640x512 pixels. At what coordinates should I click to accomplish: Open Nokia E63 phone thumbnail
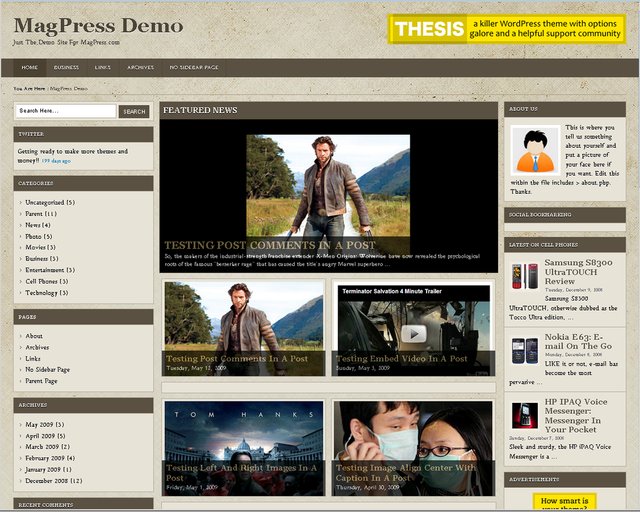point(525,350)
